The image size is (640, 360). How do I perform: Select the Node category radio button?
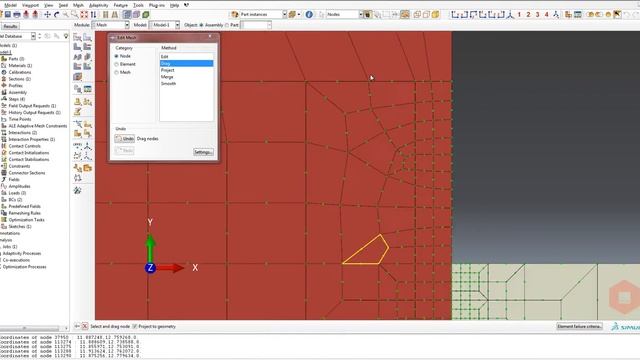click(117, 56)
